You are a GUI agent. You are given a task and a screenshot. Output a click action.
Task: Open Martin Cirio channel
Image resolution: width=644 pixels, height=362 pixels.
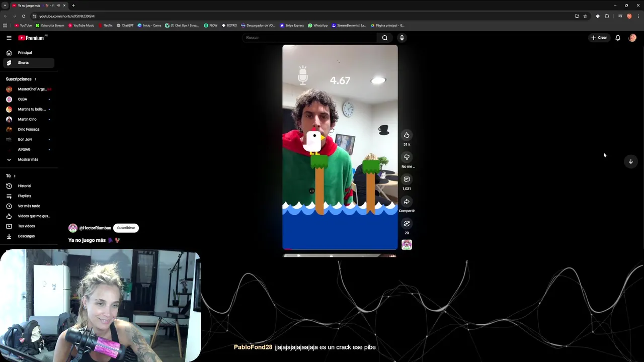(x=28, y=119)
